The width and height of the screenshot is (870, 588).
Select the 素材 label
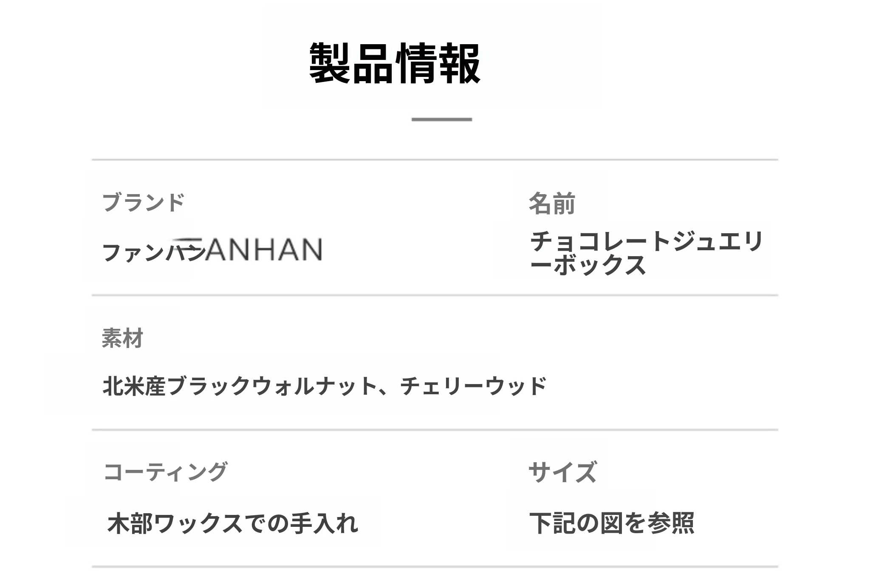(x=122, y=339)
